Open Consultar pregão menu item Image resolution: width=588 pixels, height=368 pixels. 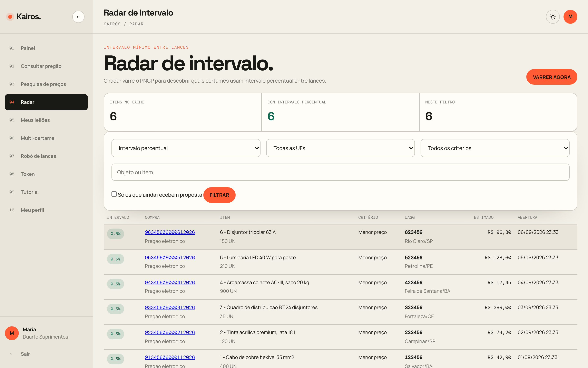pos(46,66)
